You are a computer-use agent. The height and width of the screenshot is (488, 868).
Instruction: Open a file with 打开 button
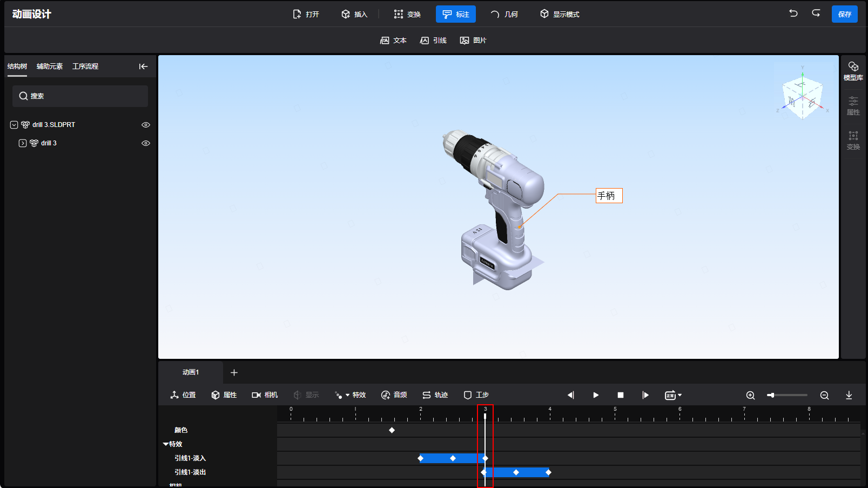(x=305, y=14)
